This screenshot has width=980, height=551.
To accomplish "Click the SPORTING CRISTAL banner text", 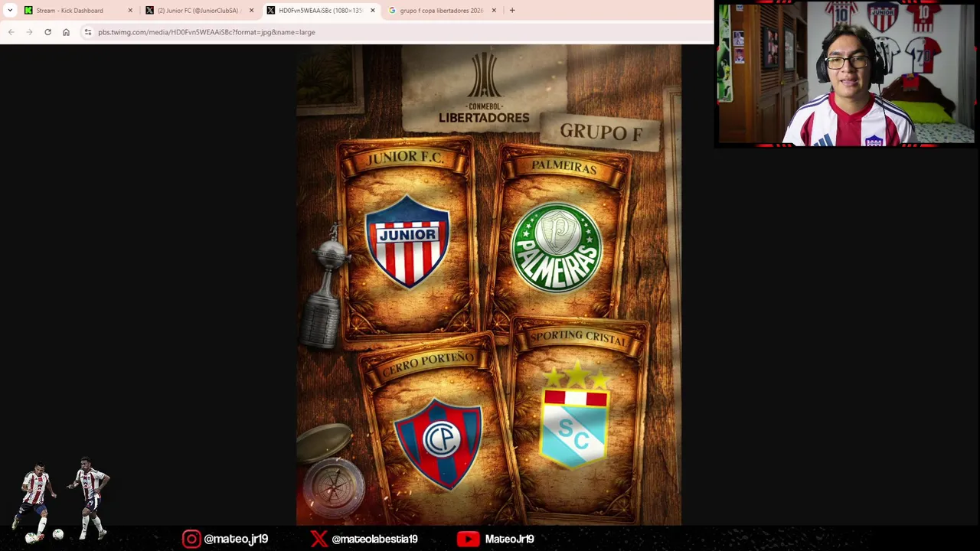I will (x=579, y=337).
